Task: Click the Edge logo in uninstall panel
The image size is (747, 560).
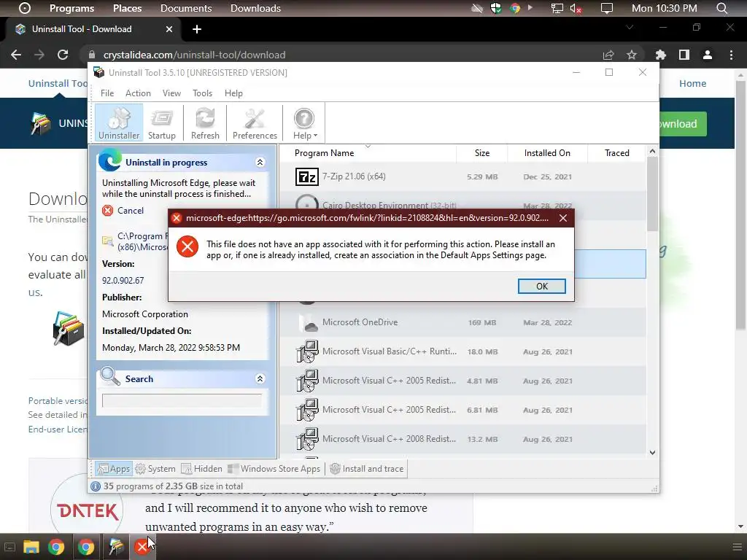Action: point(109,160)
